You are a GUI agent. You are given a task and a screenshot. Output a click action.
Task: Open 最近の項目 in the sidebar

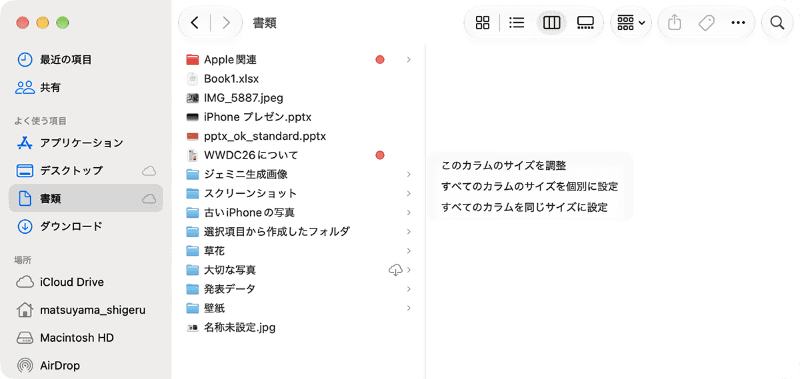[x=86, y=60]
